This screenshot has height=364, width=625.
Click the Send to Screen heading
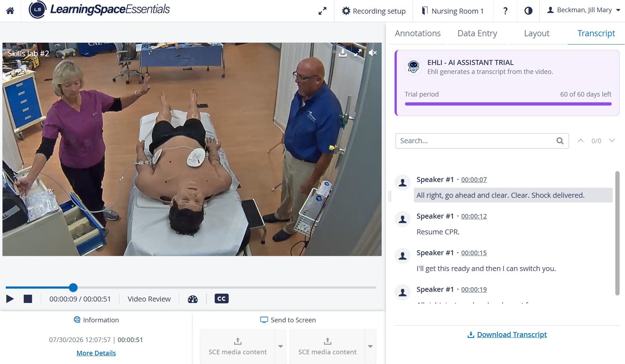click(288, 320)
